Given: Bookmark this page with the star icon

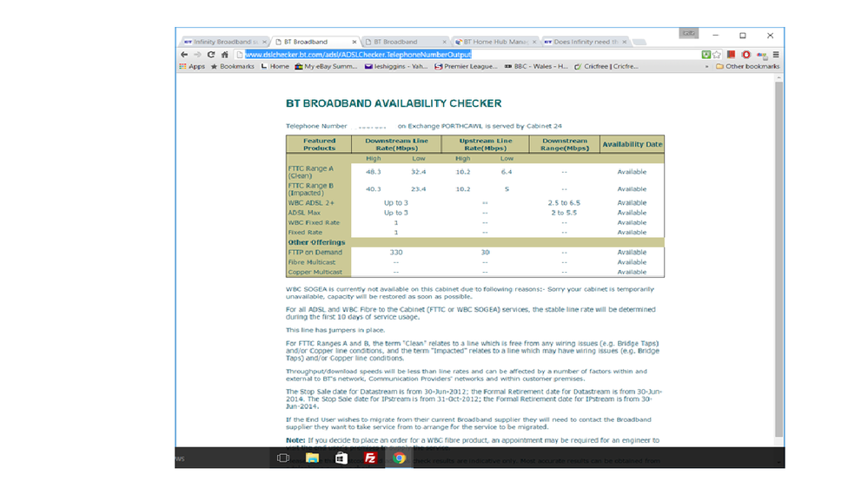Looking at the screenshot, I should tap(717, 54).
